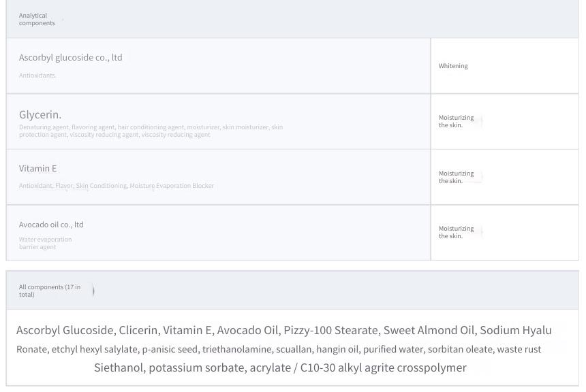Open the Avocado oil co., ltd entry

point(51,225)
